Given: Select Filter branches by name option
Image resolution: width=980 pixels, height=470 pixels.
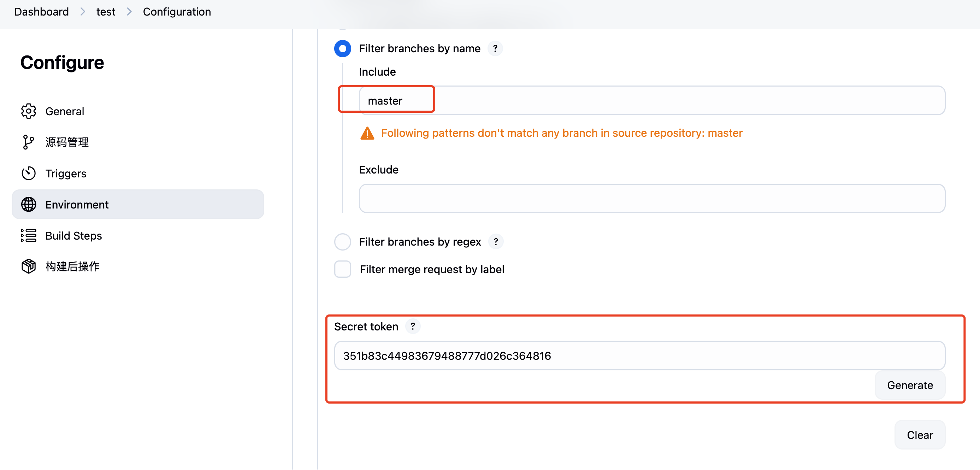Looking at the screenshot, I should tap(342, 48).
